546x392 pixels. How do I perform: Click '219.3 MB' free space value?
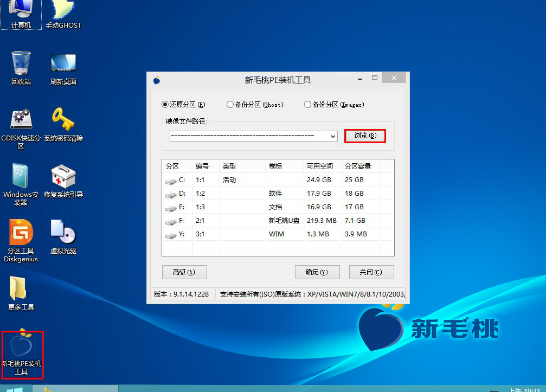point(322,221)
